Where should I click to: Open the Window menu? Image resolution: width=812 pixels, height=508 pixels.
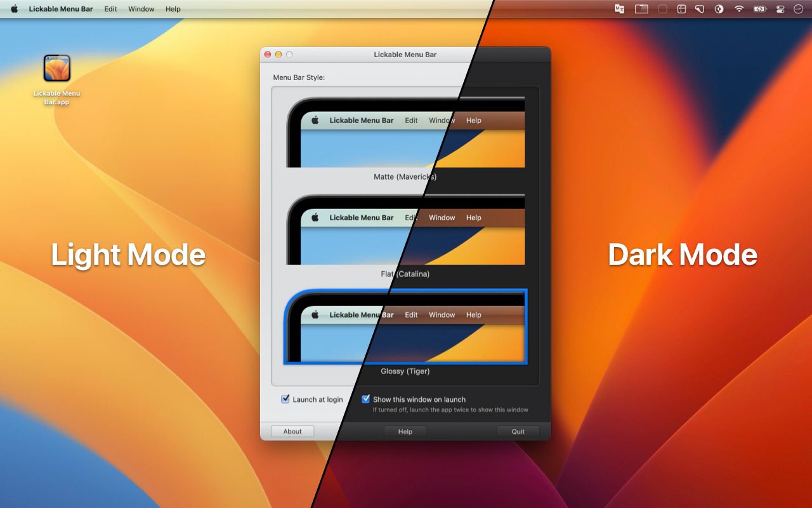tap(141, 9)
